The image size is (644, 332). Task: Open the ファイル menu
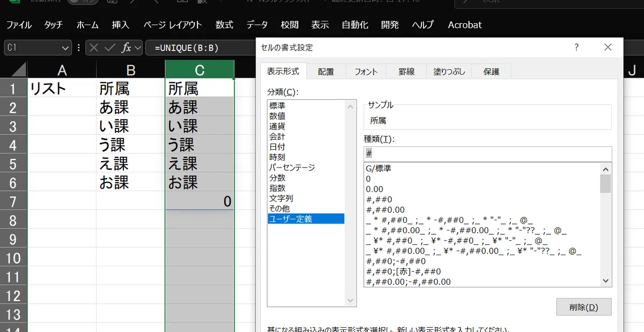pyautogui.click(x=19, y=25)
